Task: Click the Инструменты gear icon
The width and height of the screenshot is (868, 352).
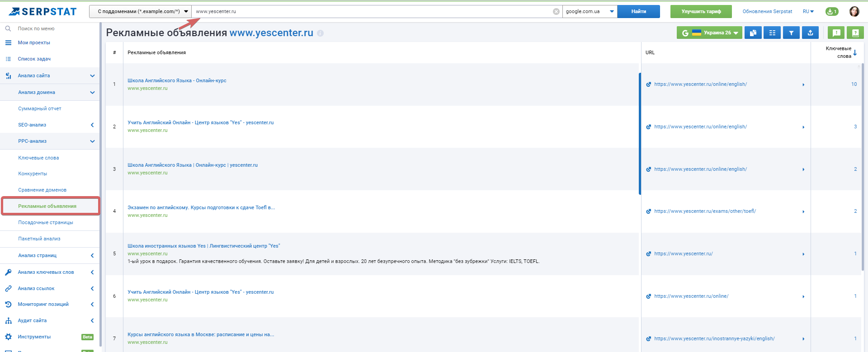Action: coord(8,337)
